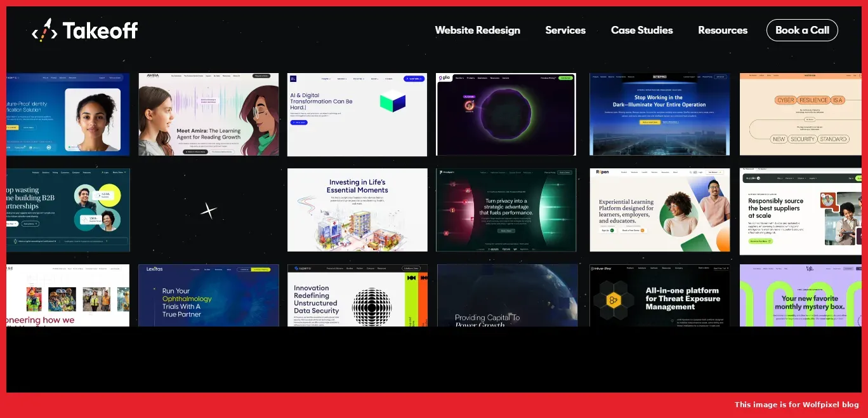
Task: Click the Takeoff wordmark text
Action: (x=100, y=30)
